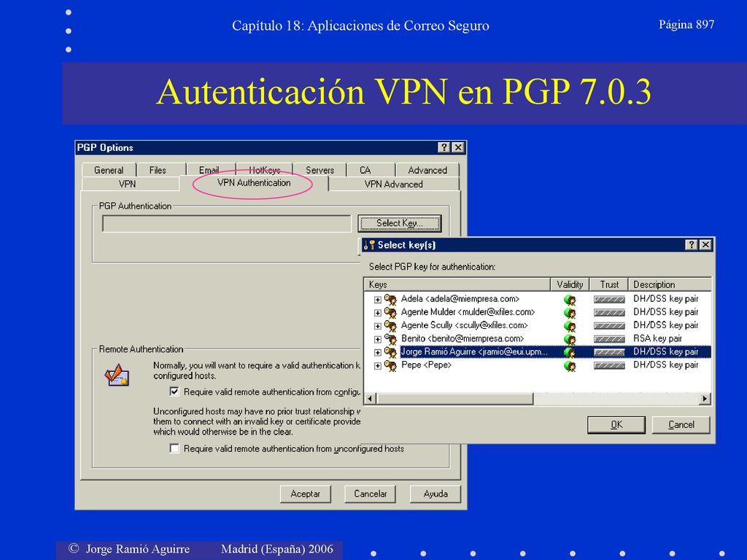Image resolution: width=747 pixels, height=560 pixels.
Task: Click the Ayuda button
Action: 436,494
